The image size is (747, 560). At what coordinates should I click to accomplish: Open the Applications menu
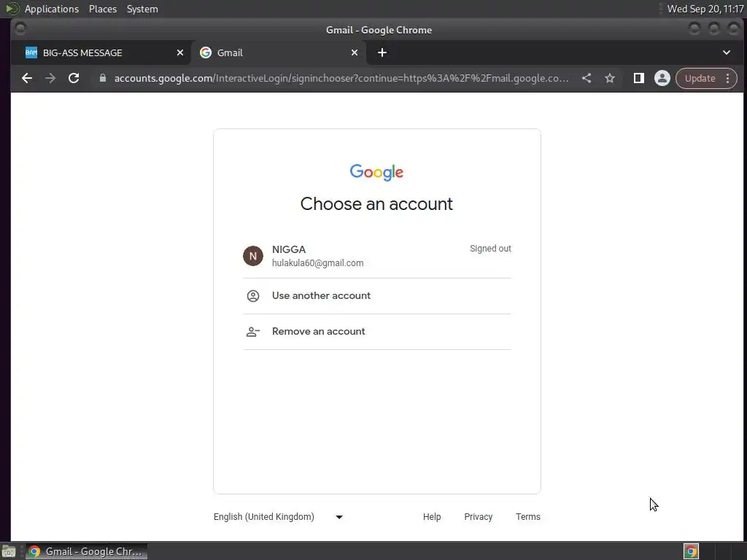[x=52, y=9]
